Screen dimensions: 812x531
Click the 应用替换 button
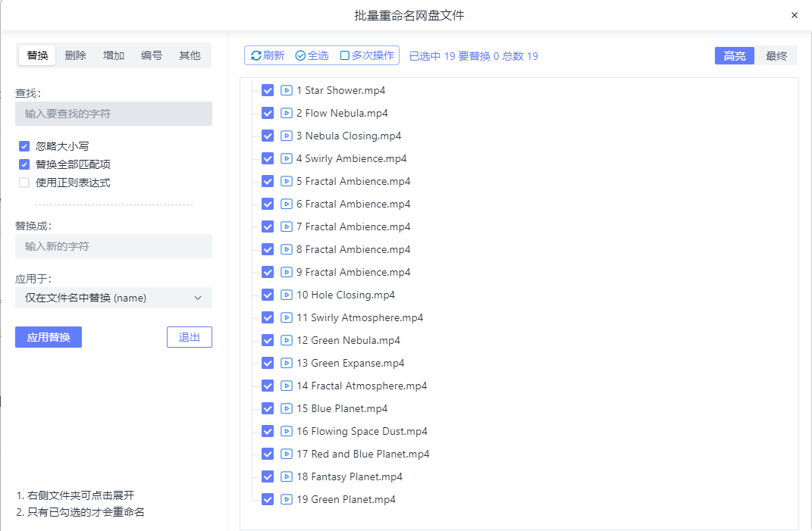click(x=49, y=337)
